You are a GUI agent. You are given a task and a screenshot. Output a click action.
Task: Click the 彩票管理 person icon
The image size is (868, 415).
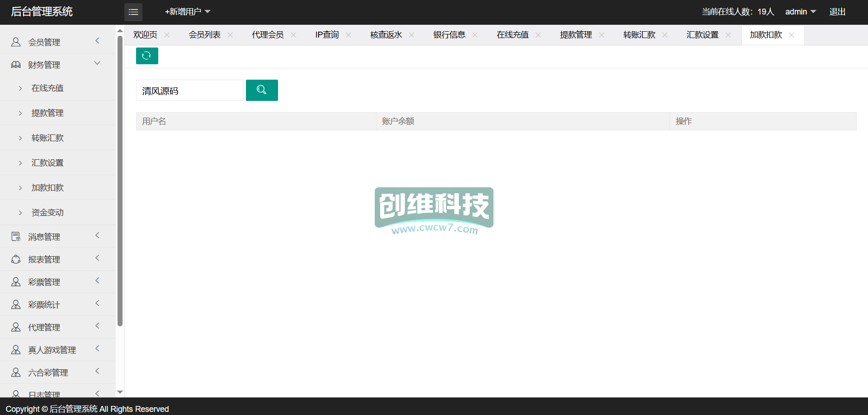[16, 282]
